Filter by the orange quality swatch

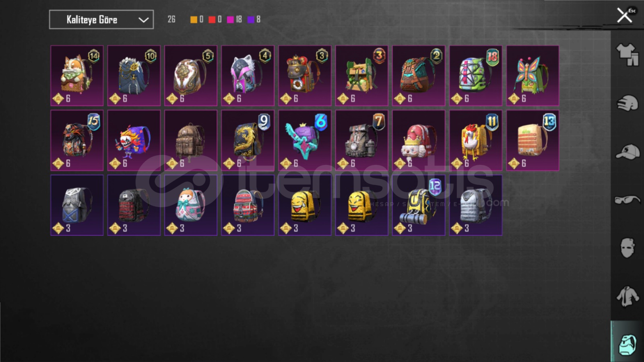pos(194,19)
